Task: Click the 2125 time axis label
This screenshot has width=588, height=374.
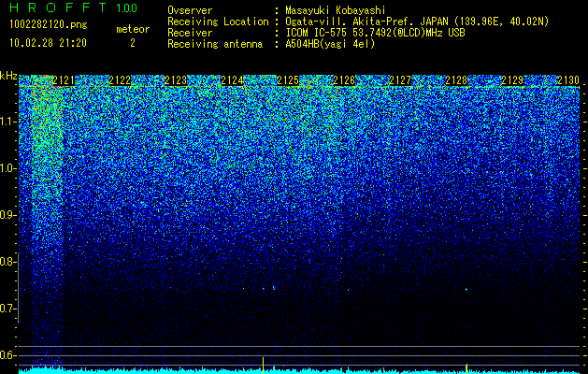Action: 288,80
